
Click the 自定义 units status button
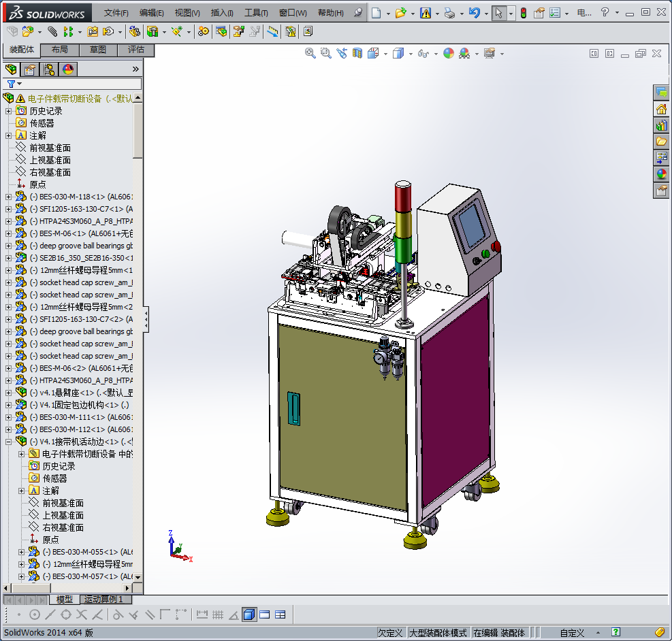coord(572,633)
